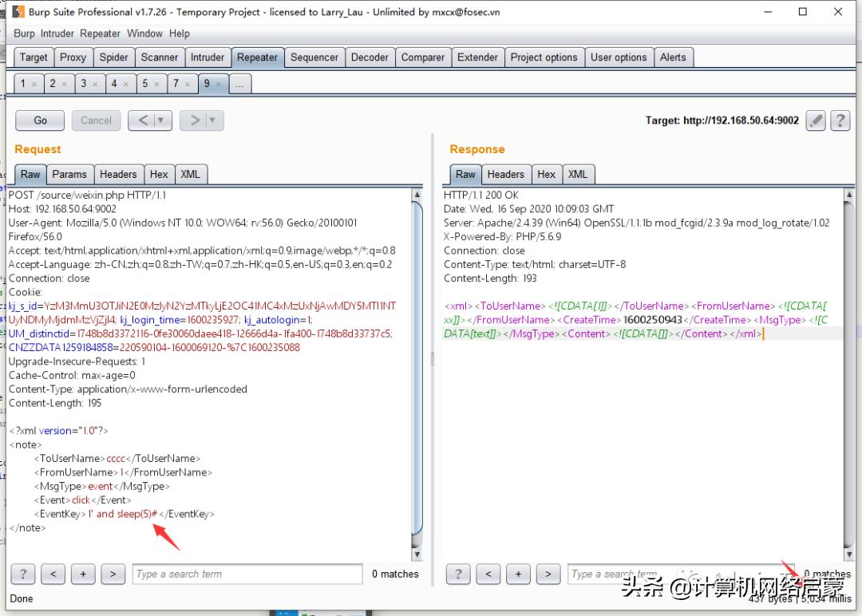
Task: Open the Project options tab
Action: pos(544,57)
